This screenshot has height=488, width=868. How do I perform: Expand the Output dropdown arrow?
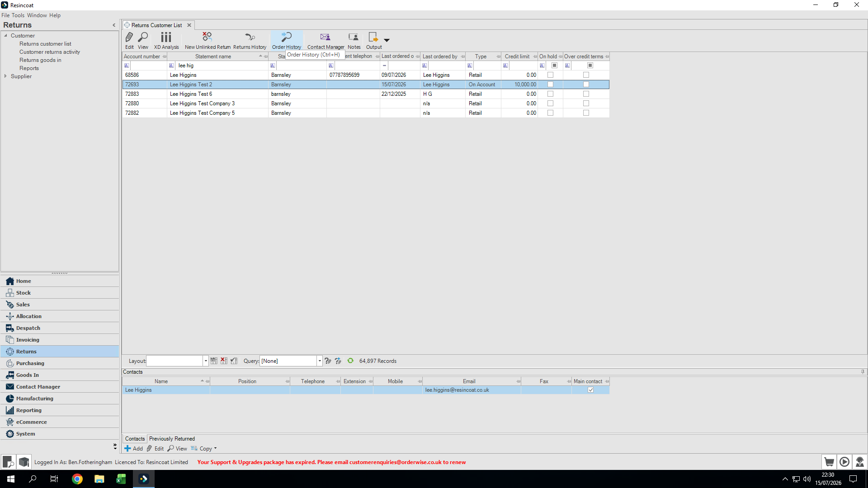(387, 40)
